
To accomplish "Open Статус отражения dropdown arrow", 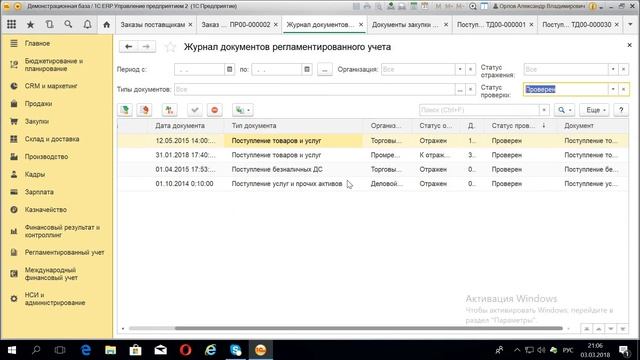I will (x=613, y=69).
